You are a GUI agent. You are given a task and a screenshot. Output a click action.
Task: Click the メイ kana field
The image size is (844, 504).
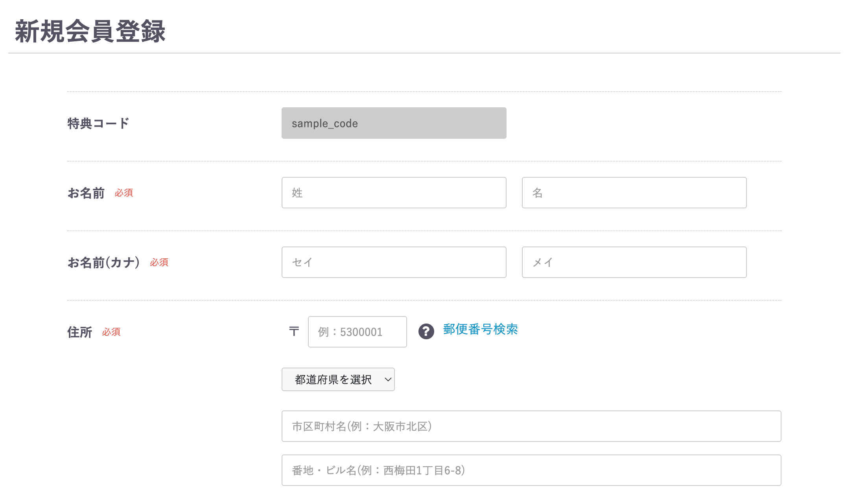pos(634,262)
